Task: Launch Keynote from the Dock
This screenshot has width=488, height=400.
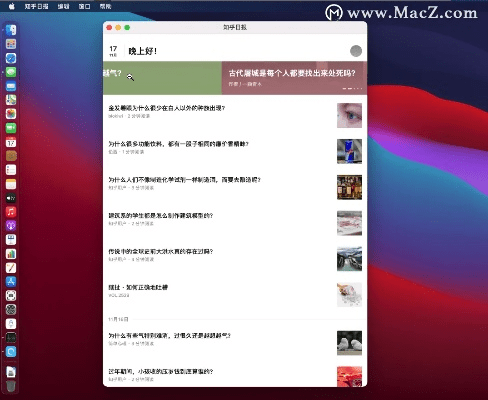Action: tap(11, 240)
